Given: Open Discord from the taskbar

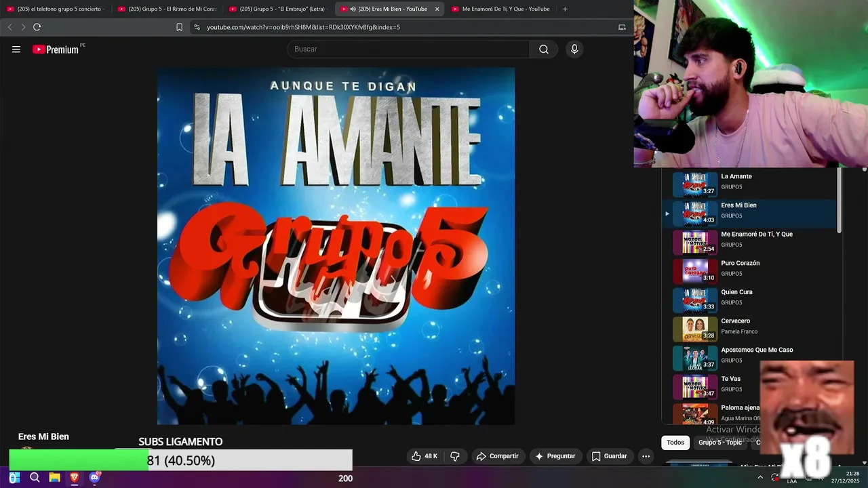Looking at the screenshot, I should point(94,478).
